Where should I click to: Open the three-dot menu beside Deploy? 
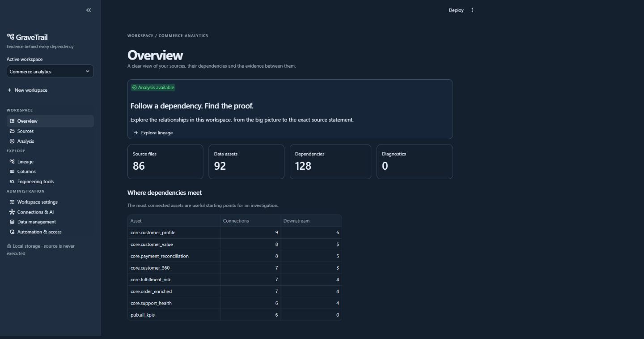[472, 10]
